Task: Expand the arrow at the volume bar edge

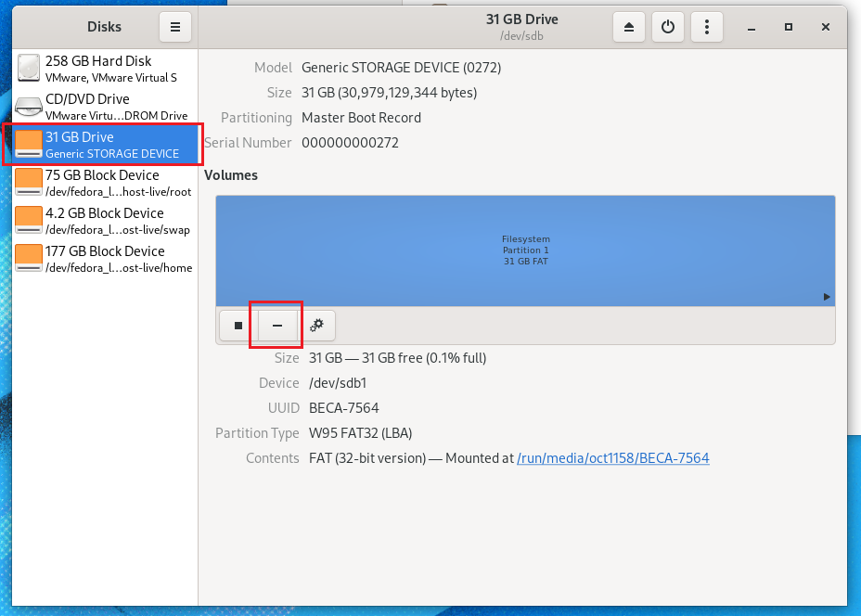Action: [825, 298]
